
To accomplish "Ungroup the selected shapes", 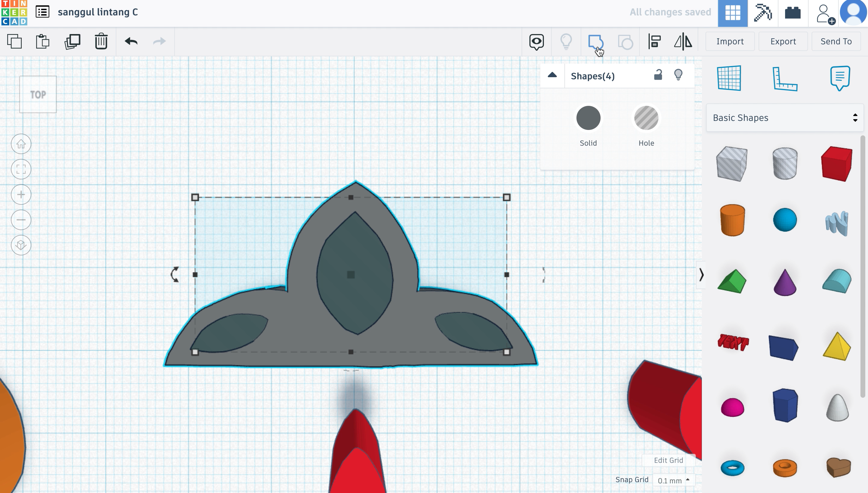I will tap(625, 42).
